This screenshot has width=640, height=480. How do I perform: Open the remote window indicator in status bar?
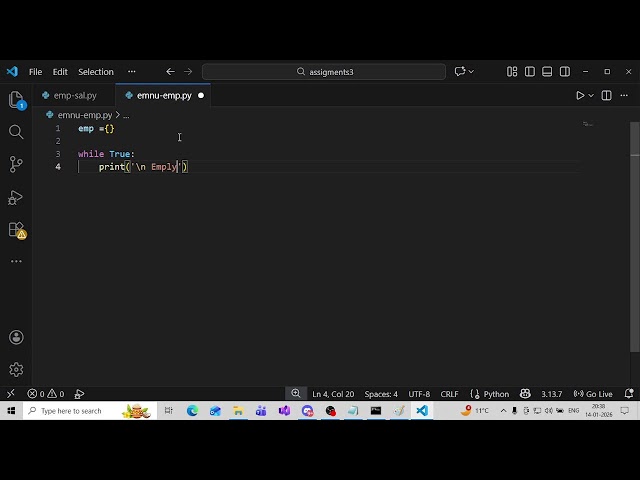coord(11,393)
